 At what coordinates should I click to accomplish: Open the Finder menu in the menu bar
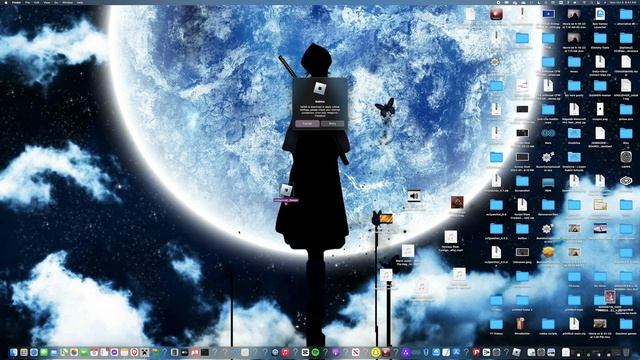pyautogui.click(x=16, y=2)
